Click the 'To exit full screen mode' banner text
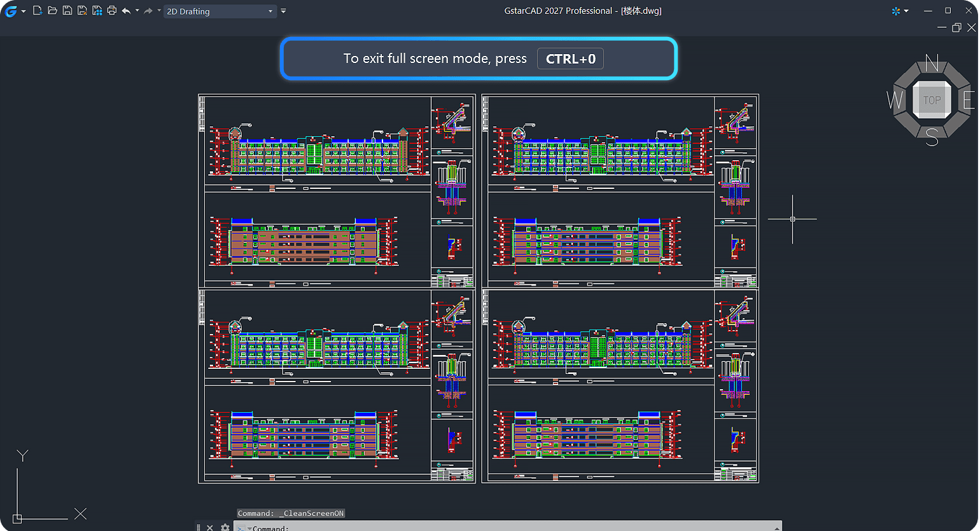The image size is (980, 531). [x=435, y=59]
